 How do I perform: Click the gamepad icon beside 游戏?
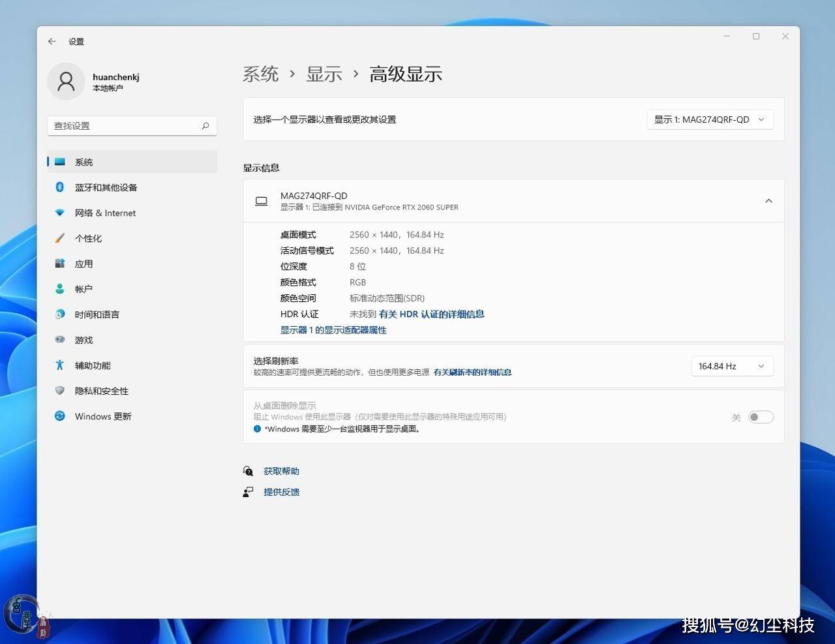click(x=60, y=340)
